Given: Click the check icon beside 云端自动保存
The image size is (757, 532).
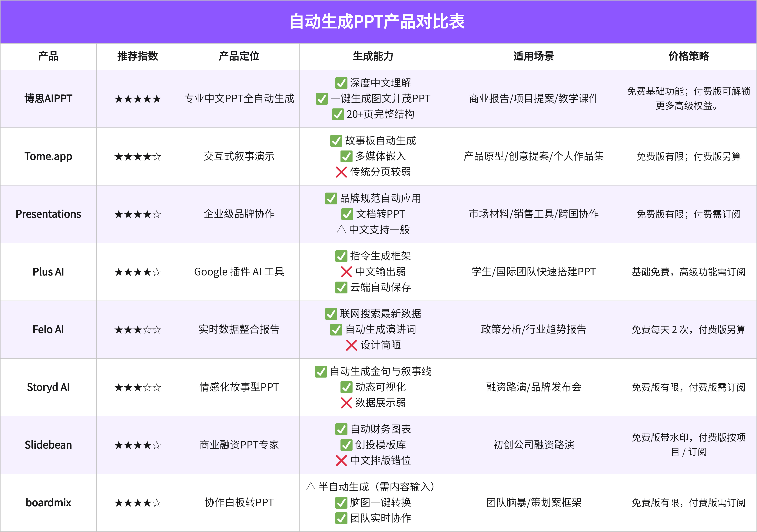Looking at the screenshot, I should [x=341, y=287].
